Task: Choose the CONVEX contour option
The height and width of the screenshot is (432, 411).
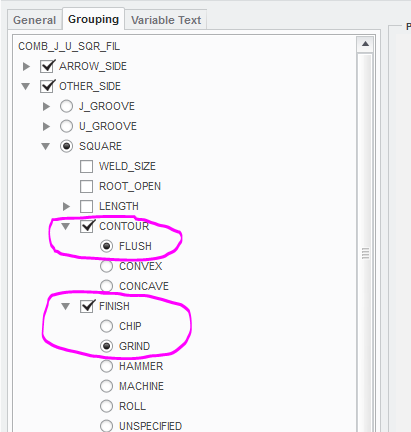Action: pos(106,266)
